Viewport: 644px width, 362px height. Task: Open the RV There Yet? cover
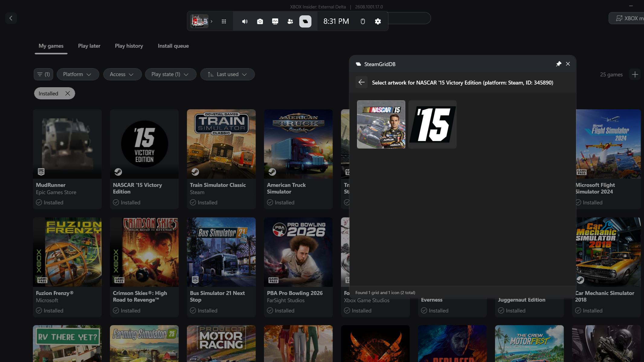67,344
